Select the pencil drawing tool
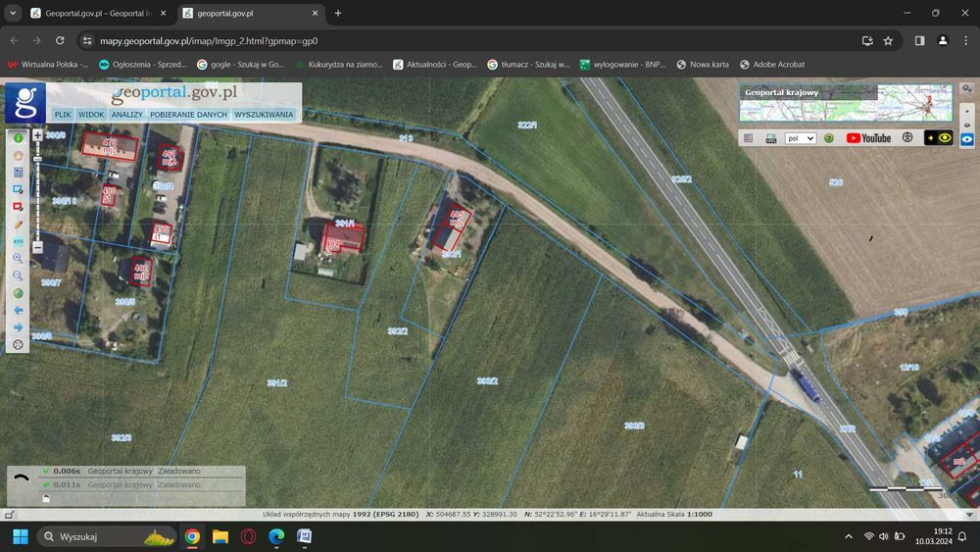The height and width of the screenshot is (552, 980). click(18, 225)
